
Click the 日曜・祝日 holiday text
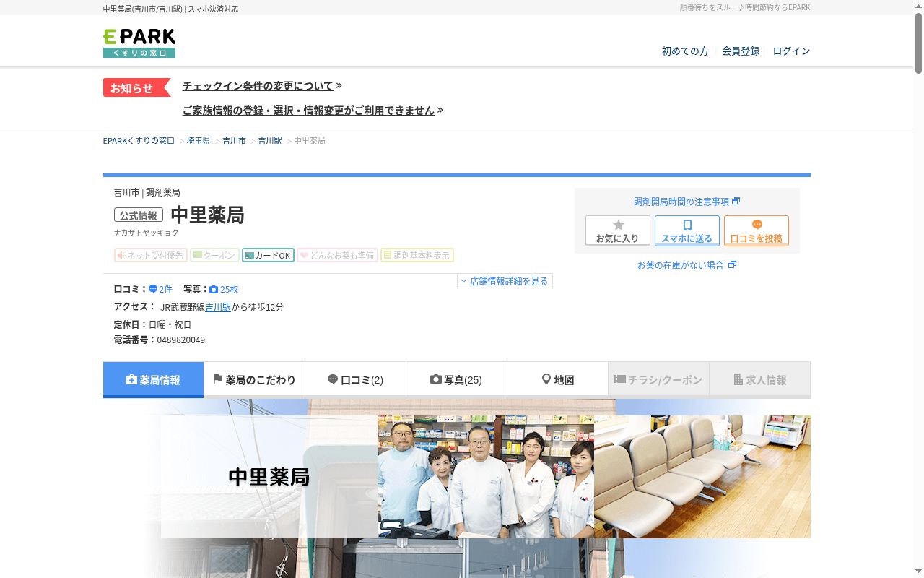point(170,325)
